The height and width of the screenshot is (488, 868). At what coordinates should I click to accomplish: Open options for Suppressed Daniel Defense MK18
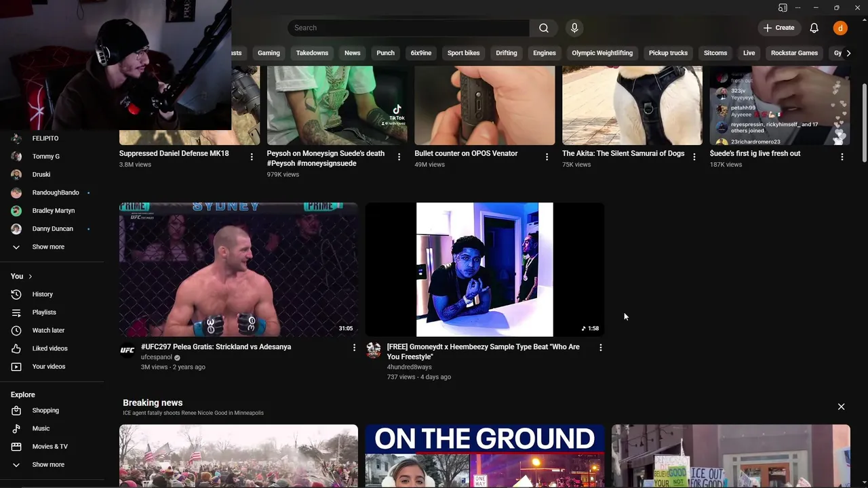[252, 157]
